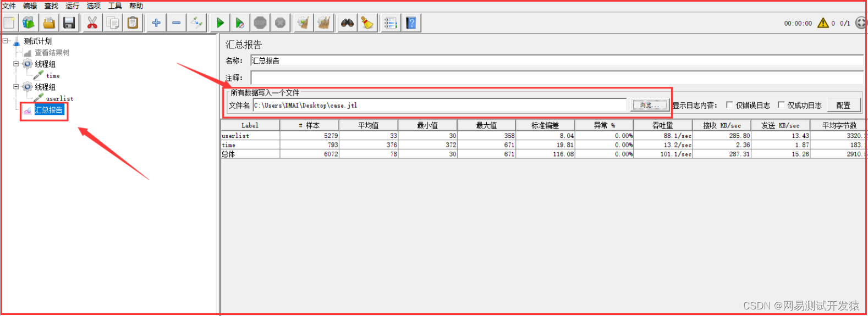Click the yellow warning triangle icon

pos(823,23)
